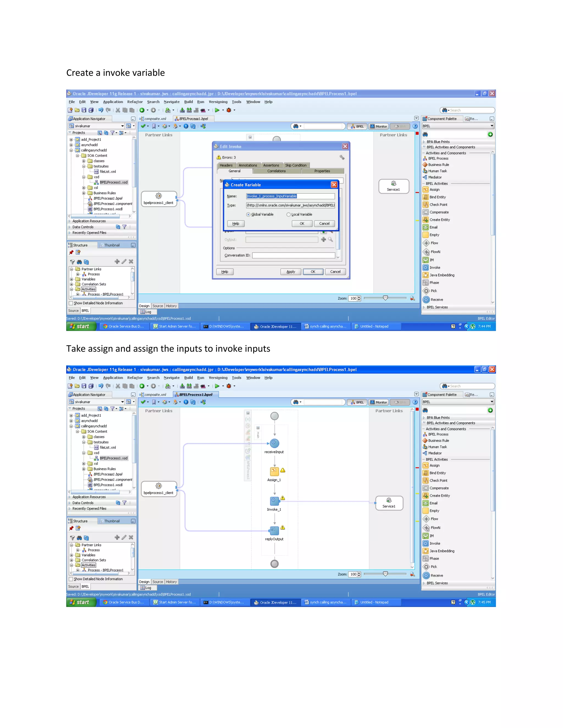The width and height of the screenshot is (563, 728).
Task: Open BPEL palette dropdown in lower screenshot
Action: click(492, 402)
